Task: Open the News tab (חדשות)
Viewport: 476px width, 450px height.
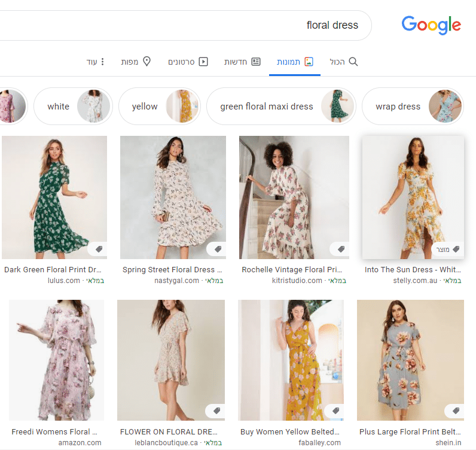Action: coord(242,62)
